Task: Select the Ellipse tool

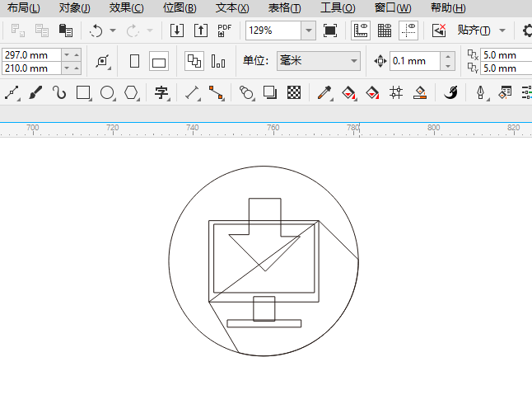Action: pos(108,92)
